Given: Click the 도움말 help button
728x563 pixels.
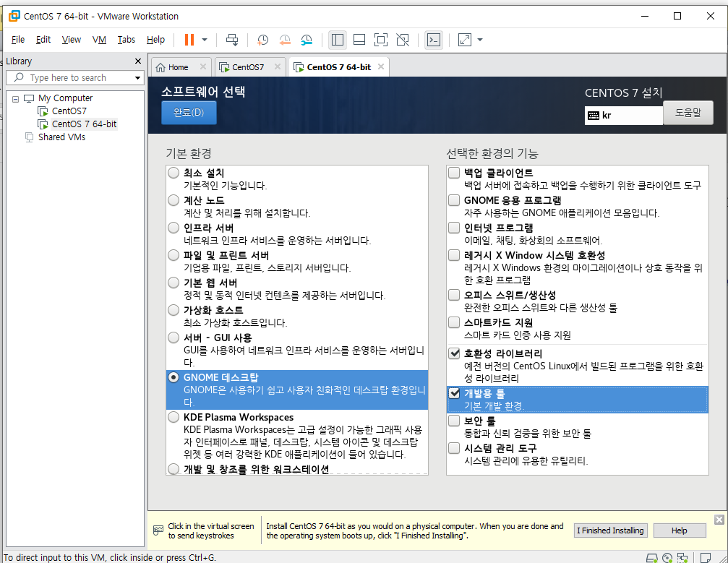Looking at the screenshot, I should (x=688, y=113).
